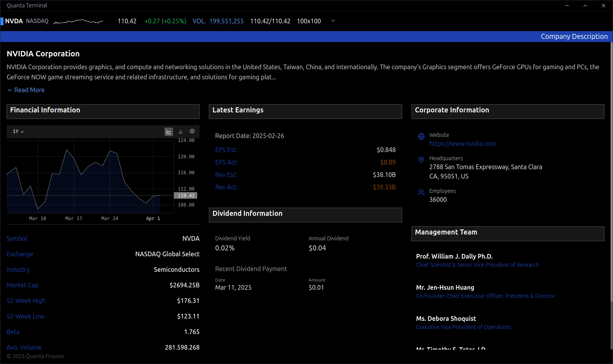The image size is (613, 364).
Task: Select Mr. Jen-Hsun Huang entry
Action: point(445,287)
